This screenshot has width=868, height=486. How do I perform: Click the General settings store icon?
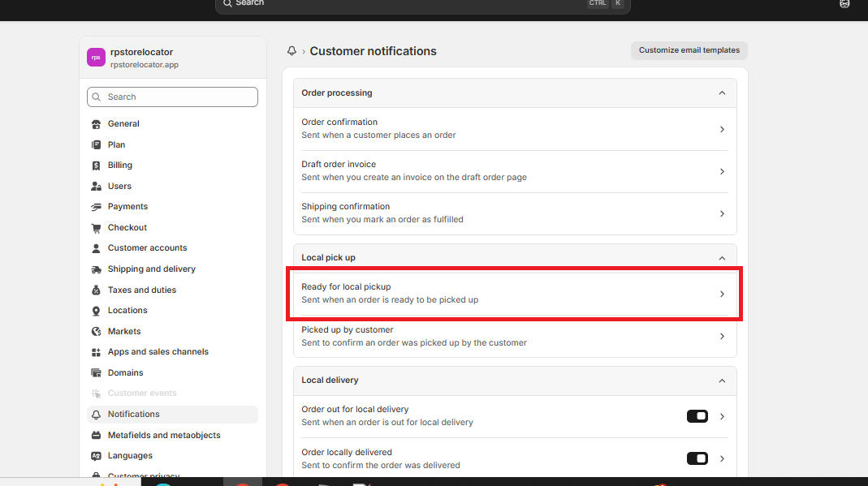[96, 124]
